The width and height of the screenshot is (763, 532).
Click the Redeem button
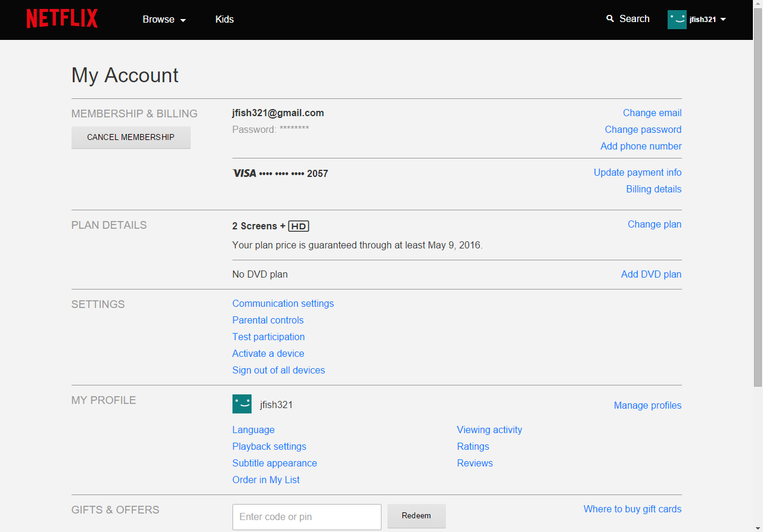click(416, 516)
